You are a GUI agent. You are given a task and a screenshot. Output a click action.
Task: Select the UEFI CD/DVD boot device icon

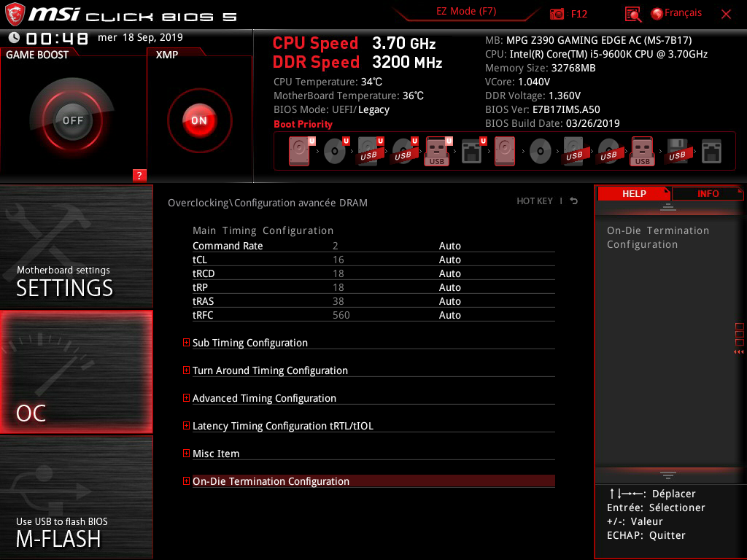tap(336, 151)
